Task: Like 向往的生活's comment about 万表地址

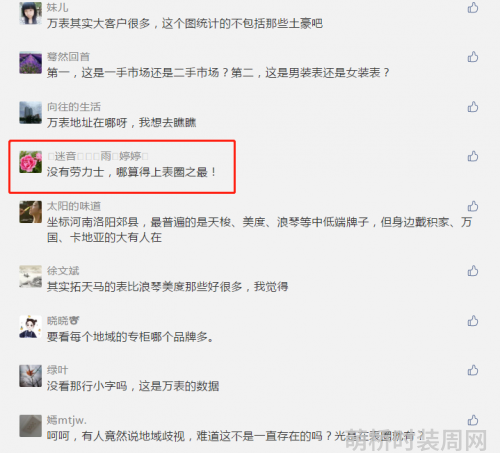Action: pyautogui.click(x=473, y=107)
